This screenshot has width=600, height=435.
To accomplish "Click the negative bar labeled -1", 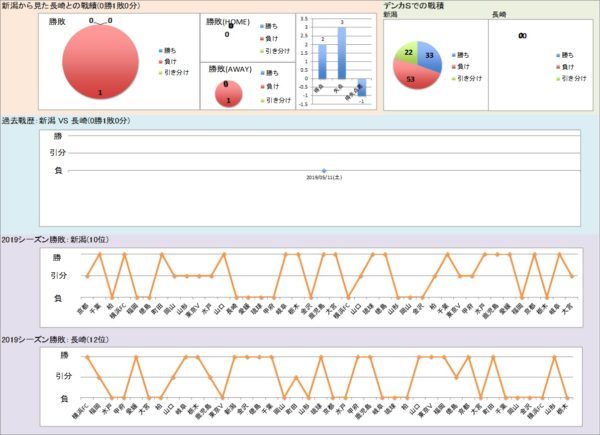I will [x=361, y=88].
